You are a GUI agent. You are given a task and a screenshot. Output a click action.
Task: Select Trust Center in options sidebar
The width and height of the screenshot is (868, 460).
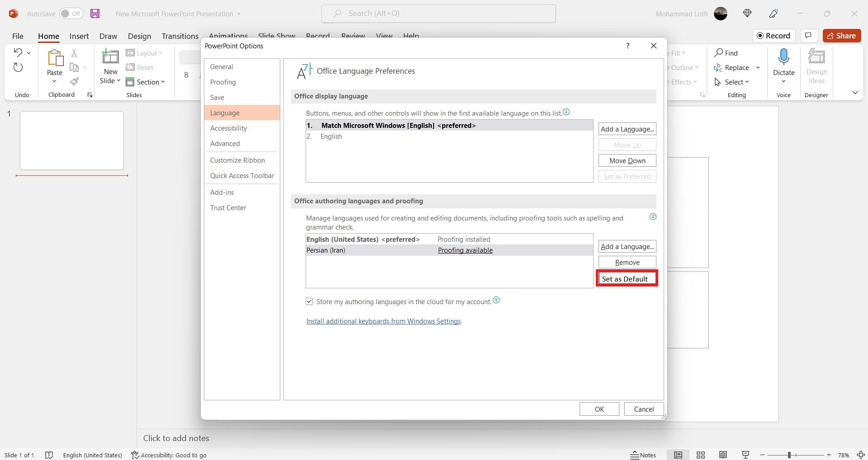(242, 208)
